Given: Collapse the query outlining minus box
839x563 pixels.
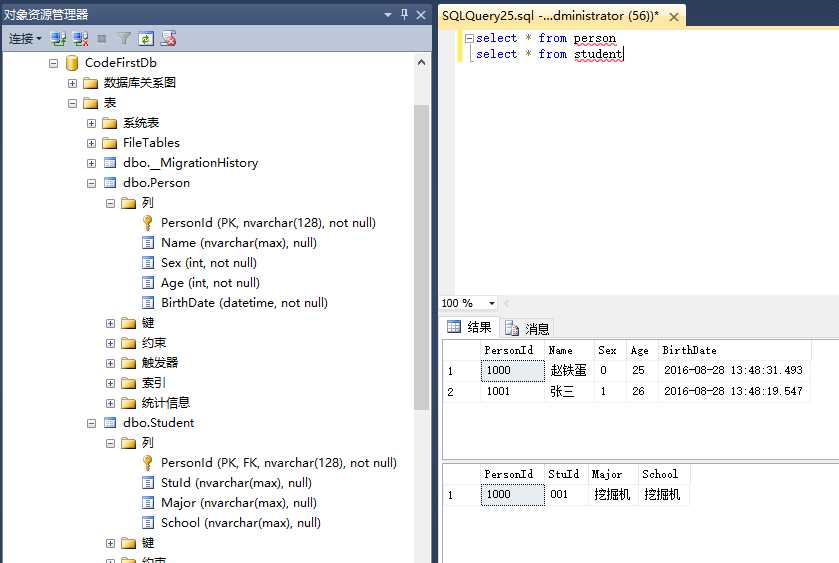Looking at the screenshot, I should point(469,38).
